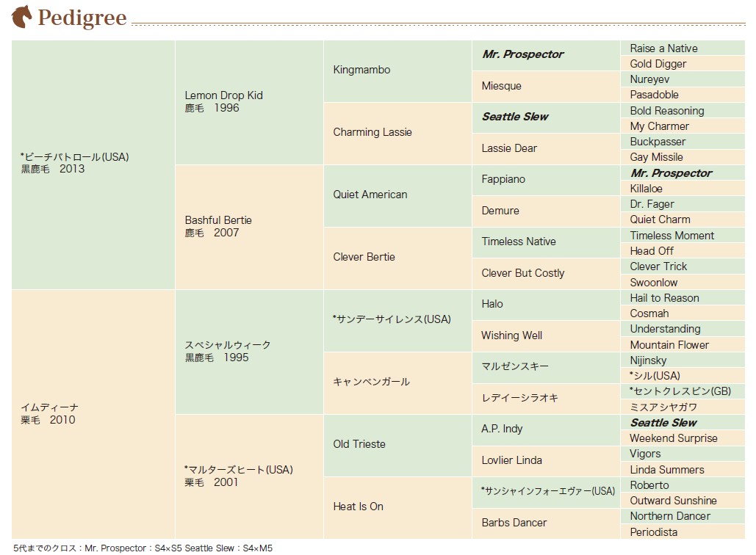Select the Heat Is On cell
This screenshot has height=555, width=756.
tap(397, 508)
